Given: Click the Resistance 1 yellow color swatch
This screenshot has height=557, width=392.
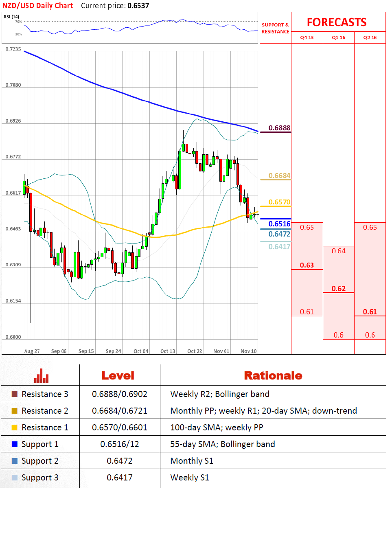Looking at the screenshot, I should pyautogui.click(x=15, y=428).
